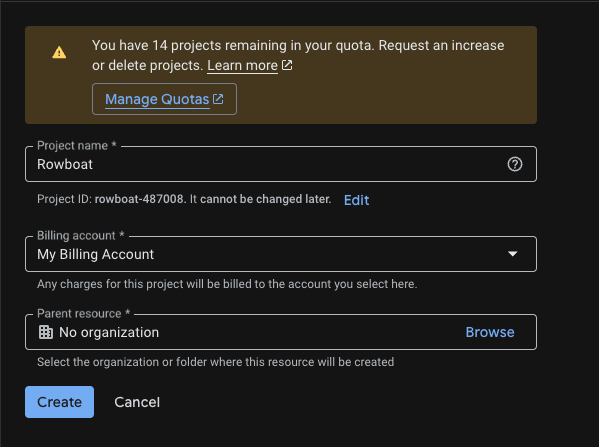Open the Manage Quotas button

[x=164, y=99]
